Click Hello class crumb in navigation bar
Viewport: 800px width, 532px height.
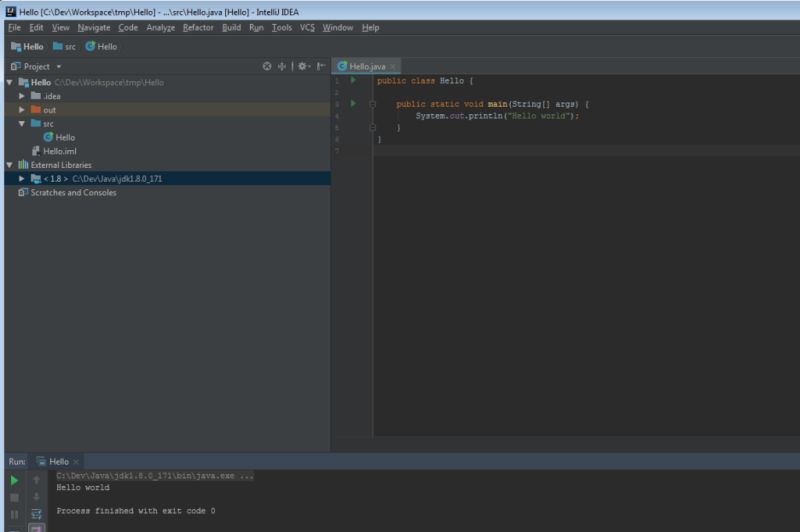coord(102,46)
